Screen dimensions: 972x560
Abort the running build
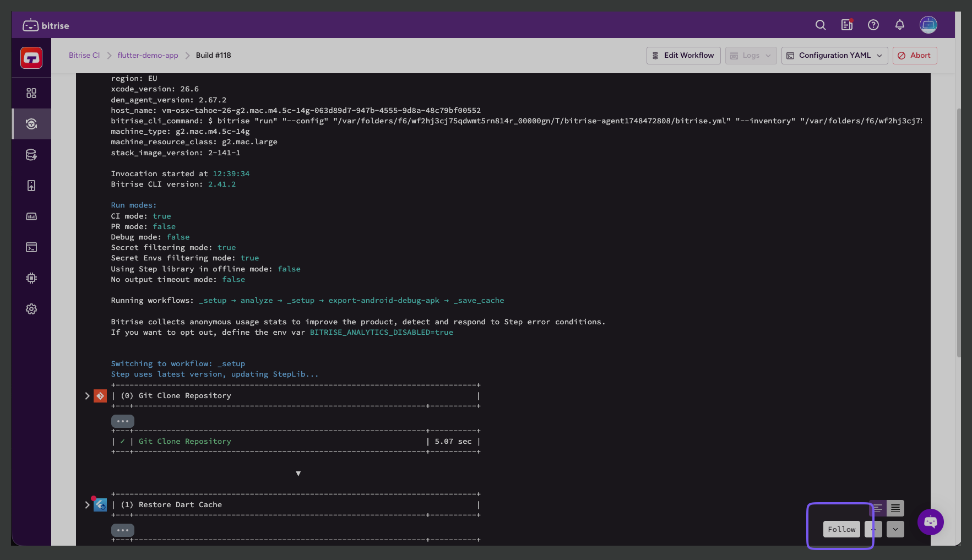pyautogui.click(x=915, y=55)
